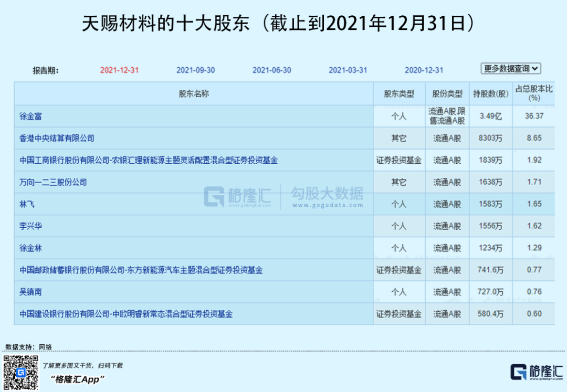Open shareholder 吴镇南 link
The image size is (567, 392).
click(x=31, y=292)
